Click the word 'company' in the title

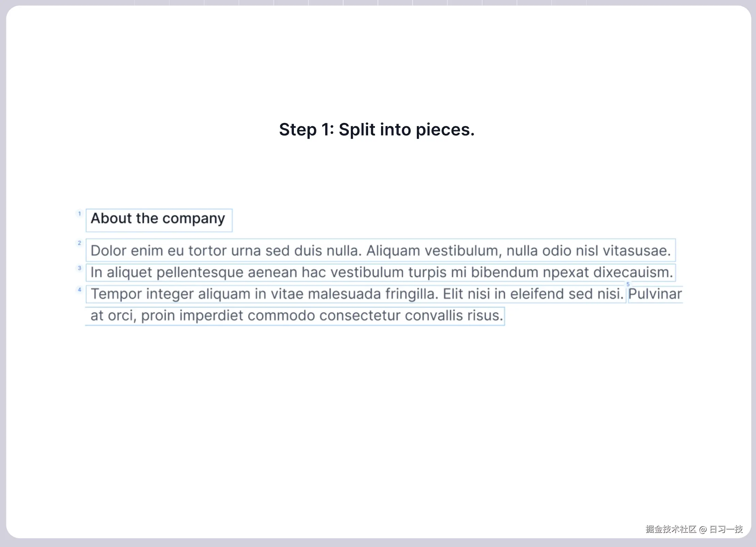pos(193,219)
